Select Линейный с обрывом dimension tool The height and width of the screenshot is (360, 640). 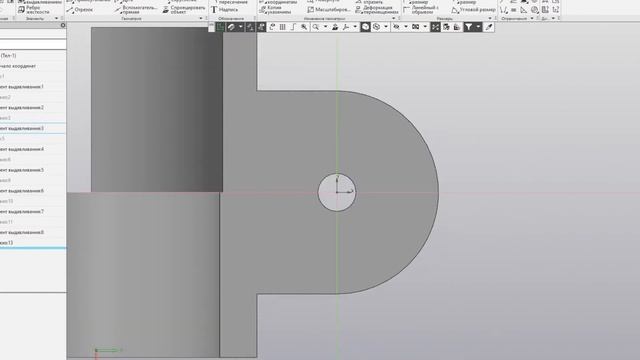(x=420, y=9)
